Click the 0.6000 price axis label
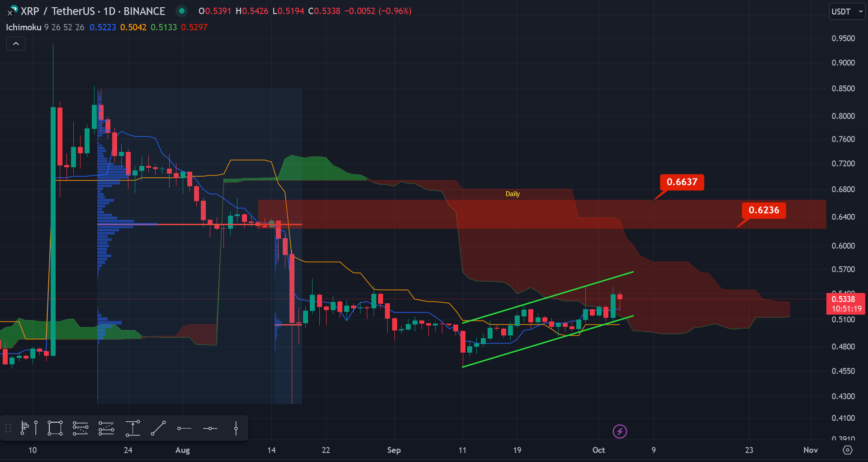 tap(843, 246)
